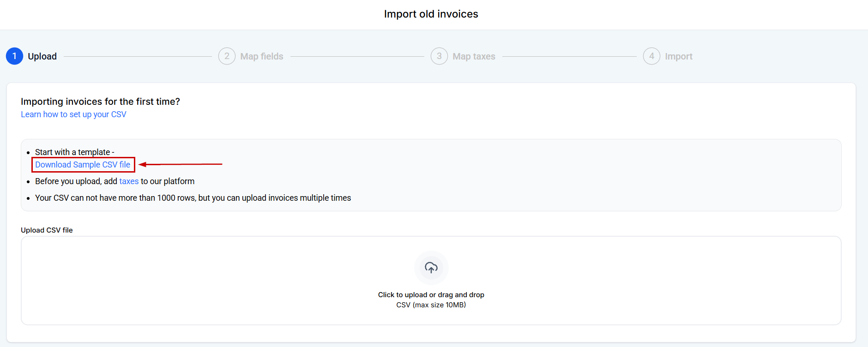Image resolution: width=868 pixels, height=347 pixels.
Task: Open the Upload step label
Action: click(x=42, y=56)
